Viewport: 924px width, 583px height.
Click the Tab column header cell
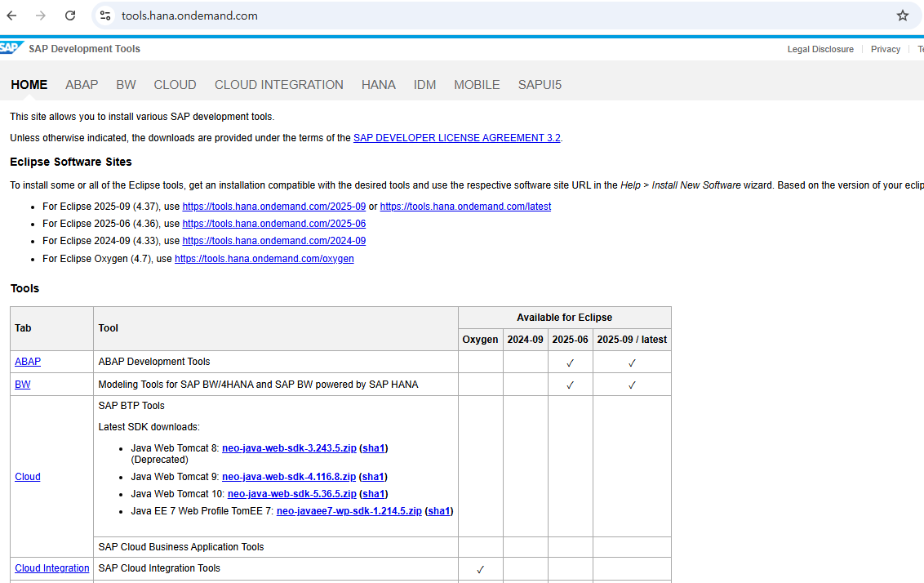[52, 328]
